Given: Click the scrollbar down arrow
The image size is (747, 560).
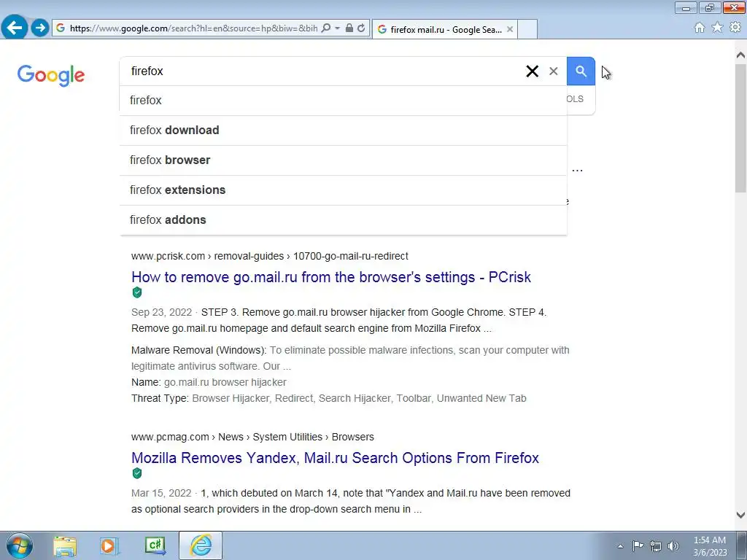Looking at the screenshot, I should [740, 515].
